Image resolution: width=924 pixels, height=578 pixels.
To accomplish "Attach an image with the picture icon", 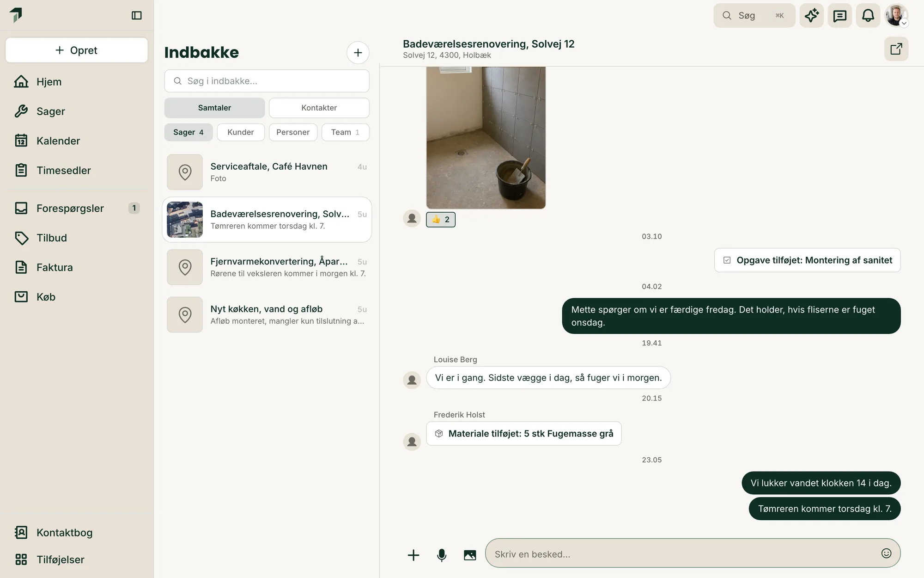I will coord(470,555).
